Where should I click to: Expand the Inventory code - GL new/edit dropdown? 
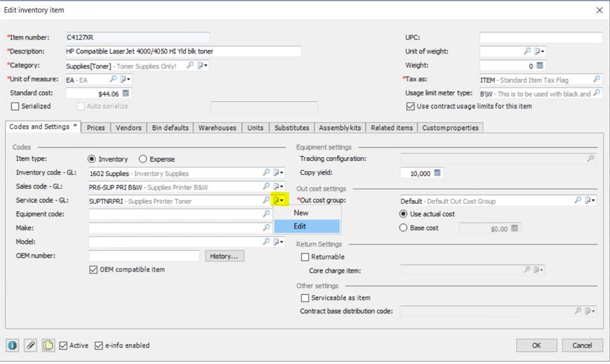(x=278, y=172)
